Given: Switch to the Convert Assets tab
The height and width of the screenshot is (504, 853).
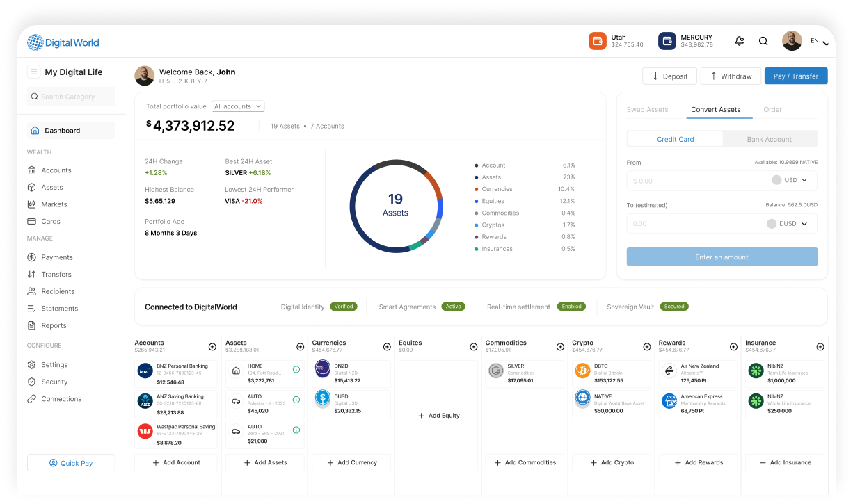Looking at the screenshot, I should click(x=716, y=110).
